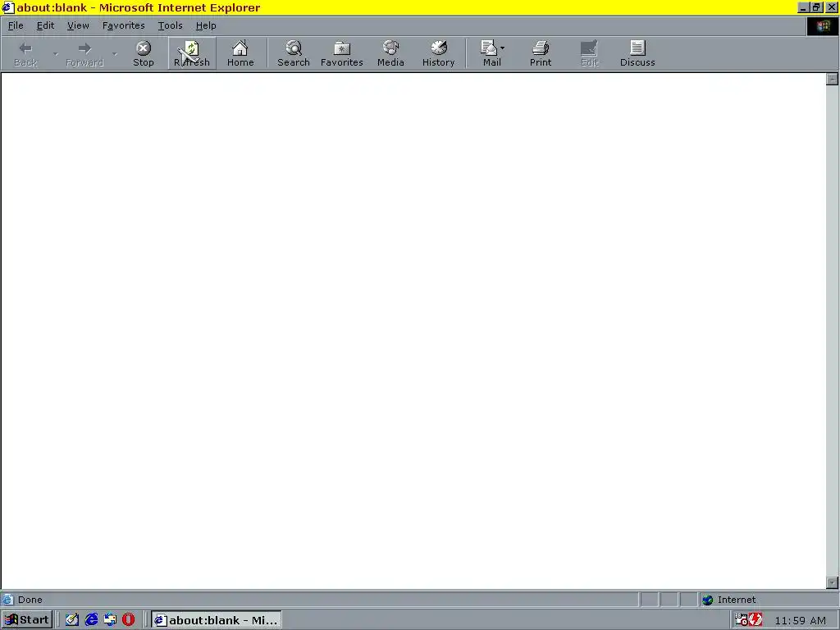Open the Help menu
Screen dimensions: 840x630
(x=206, y=25)
